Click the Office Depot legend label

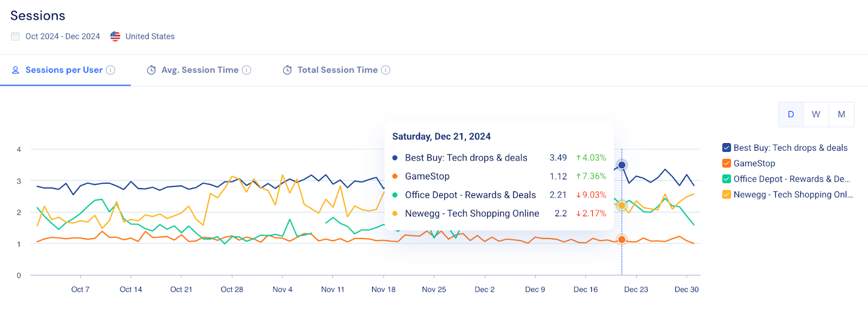click(792, 179)
